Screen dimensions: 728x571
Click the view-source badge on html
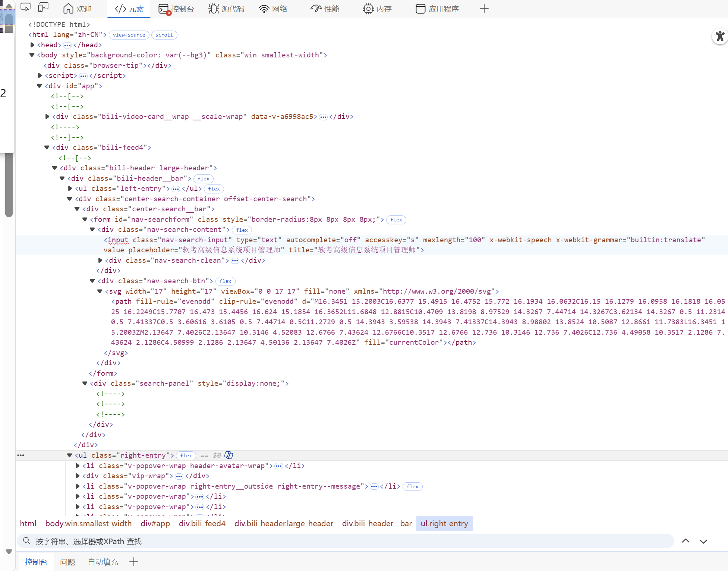(x=129, y=35)
